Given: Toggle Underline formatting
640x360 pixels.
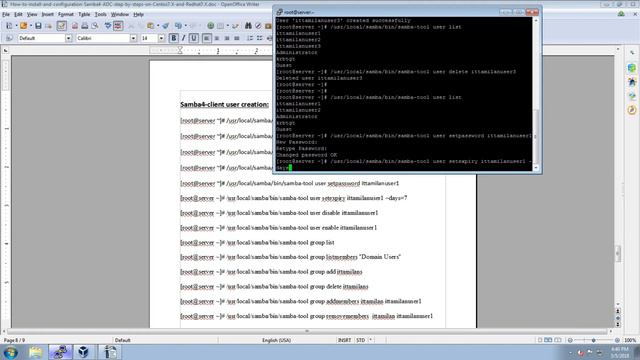Looking at the screenshot, I should pyautogui.click(x=193, y=38).
